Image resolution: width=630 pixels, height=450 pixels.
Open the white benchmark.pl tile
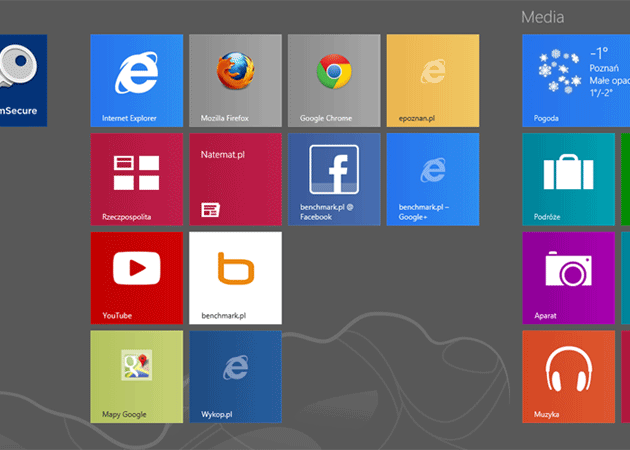[235, 278]
